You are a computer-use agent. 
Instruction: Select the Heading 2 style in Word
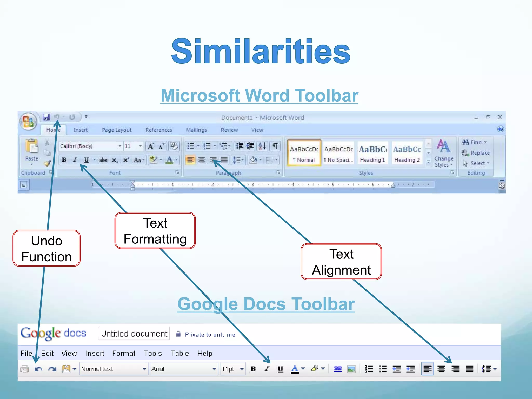click(407, 153)
